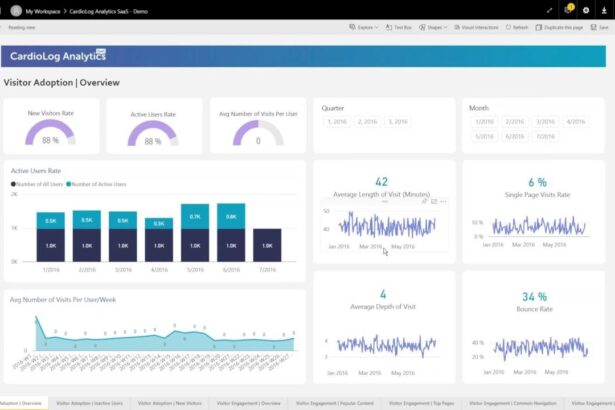
Task: Click Duplicate this page
Action: point(559,27)
